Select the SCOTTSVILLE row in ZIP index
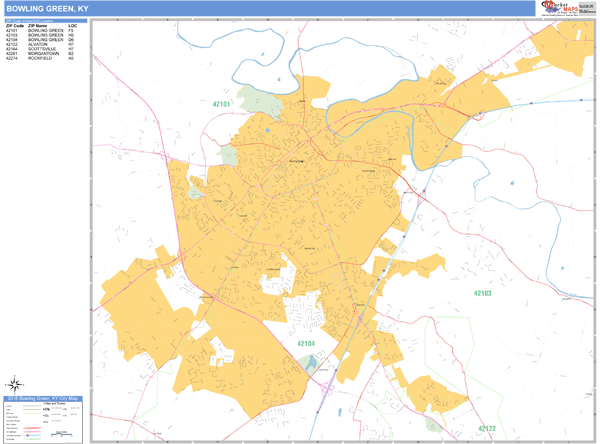Screen dimensions: 600x444 tap(40, 49)
